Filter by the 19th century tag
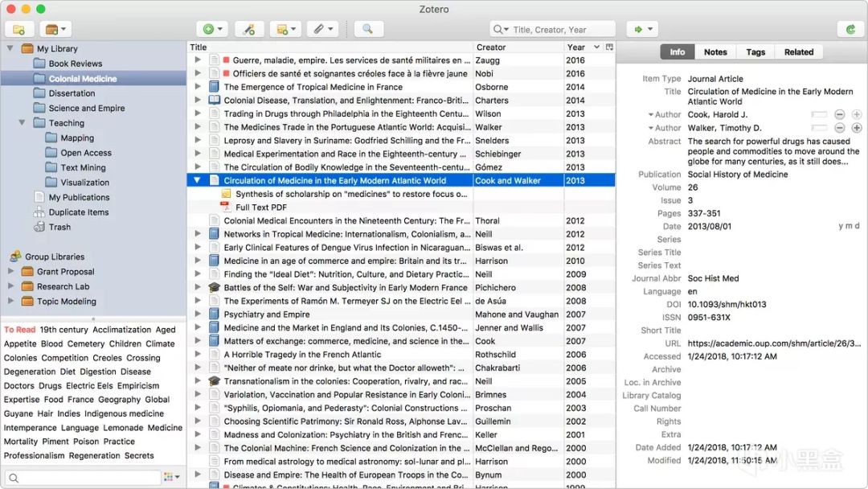 (x=63, y=330)
